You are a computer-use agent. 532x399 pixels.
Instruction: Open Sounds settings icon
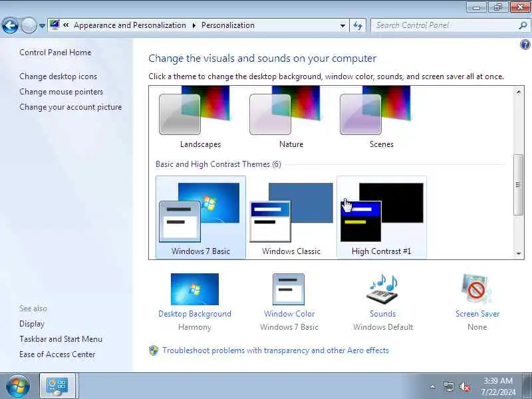click(382, 289)
